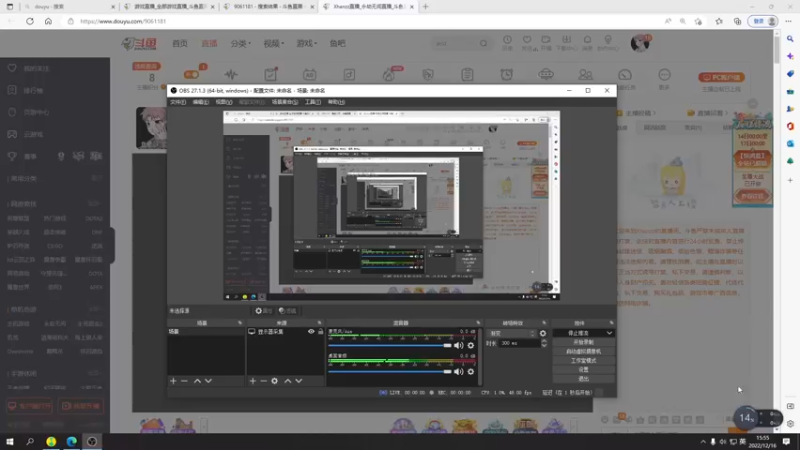
Task: Toggle the lock on display capture source
Action: click(320, 332)
